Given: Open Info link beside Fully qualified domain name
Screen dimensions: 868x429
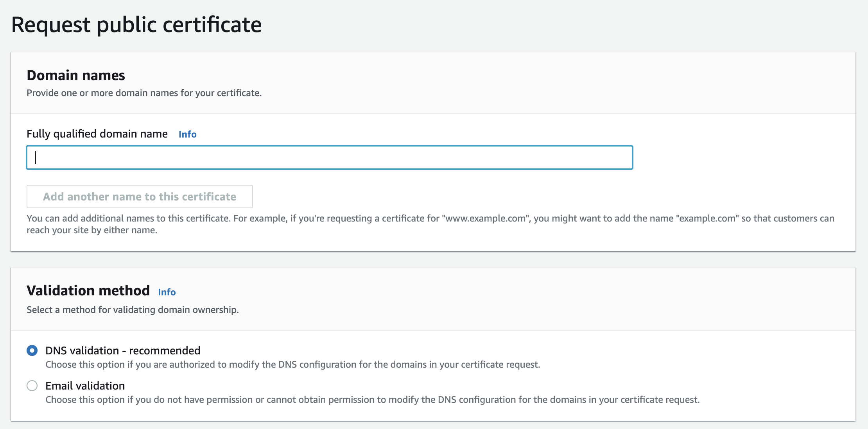Looking at the screenshot, I should pos(187,134).
